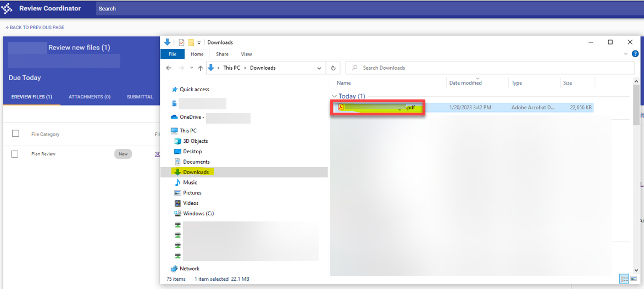Expand the ribbon with chevron arrow
The image size is (644, 289).
click(626, 54)
